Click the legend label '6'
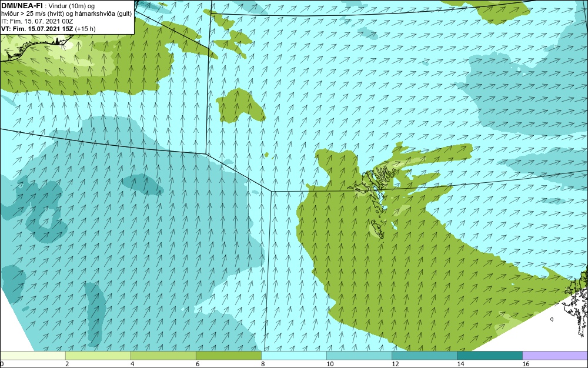588x368 pixels. coord(198,364)
